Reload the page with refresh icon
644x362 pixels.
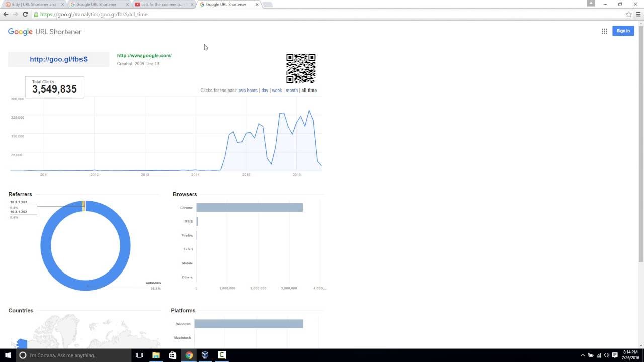click(x=25, y=14)
